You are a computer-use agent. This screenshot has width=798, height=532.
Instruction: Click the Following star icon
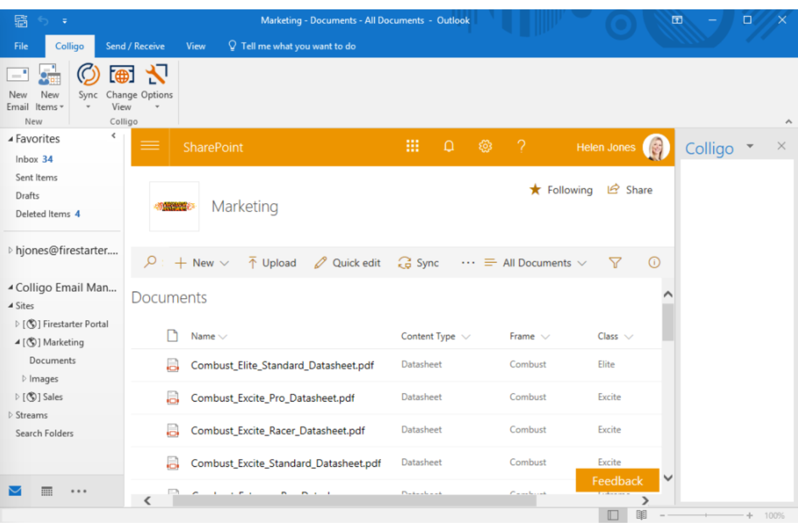click(x=535, y=189)
